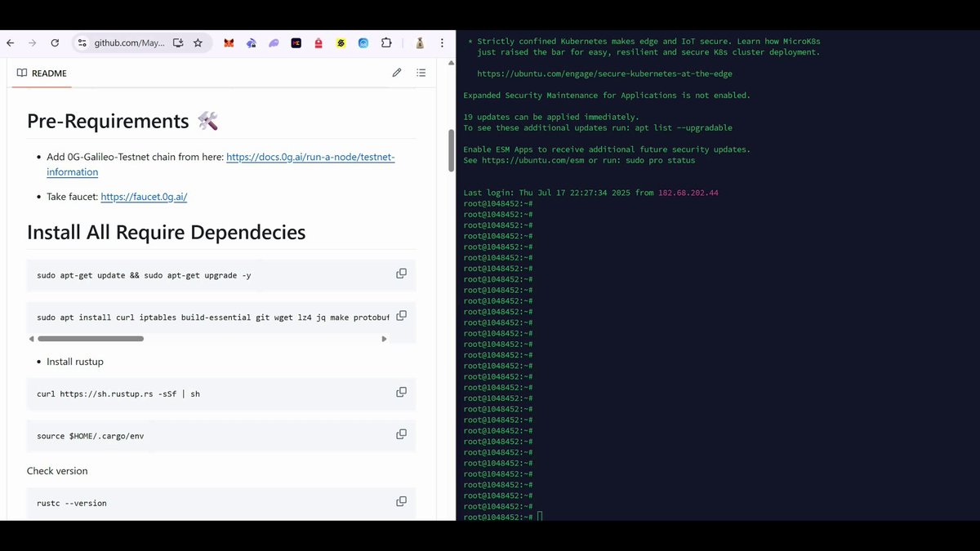Open the faucet.0g.ai link
The width and height of the screenshot is (980, 551).
144,197
